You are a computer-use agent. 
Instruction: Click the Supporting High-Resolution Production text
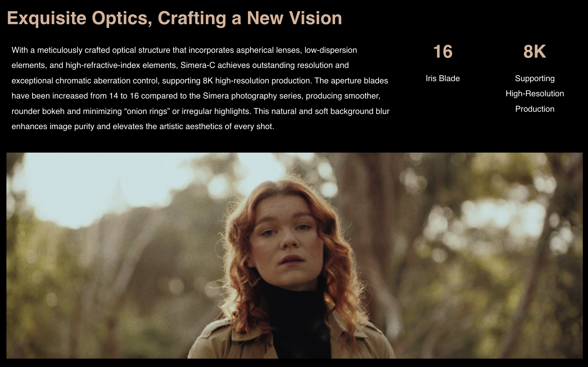pos(535,94)
